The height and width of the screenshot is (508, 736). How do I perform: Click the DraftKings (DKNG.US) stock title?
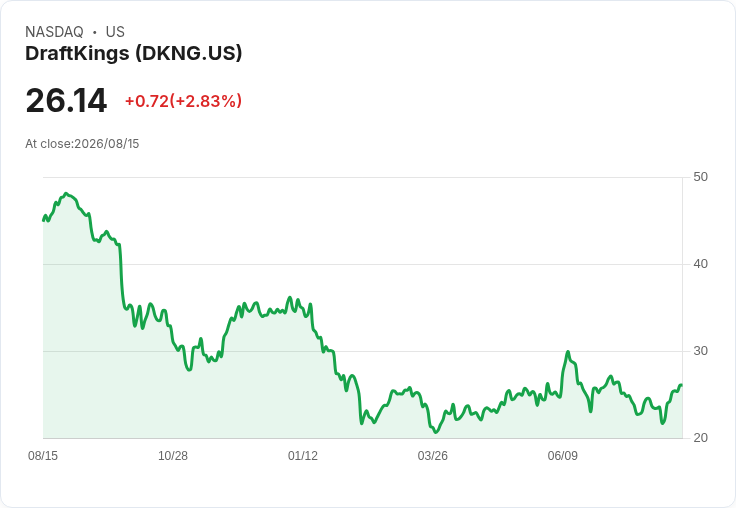click(133, 54)
